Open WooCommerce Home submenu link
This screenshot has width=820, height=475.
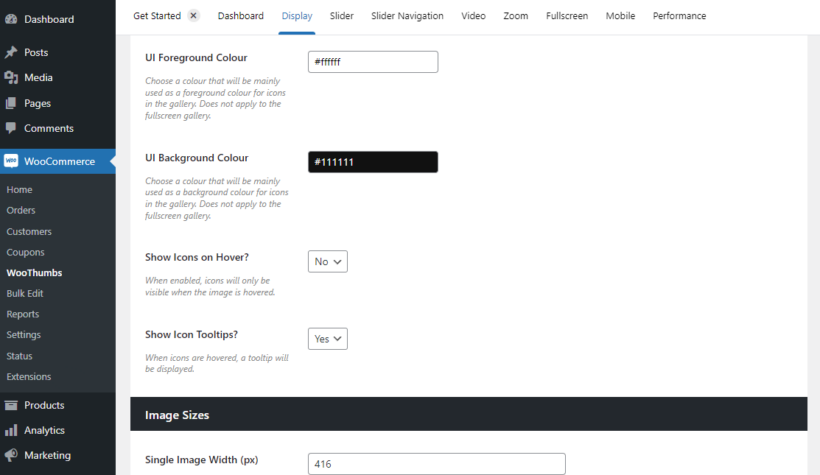[19, 189]
